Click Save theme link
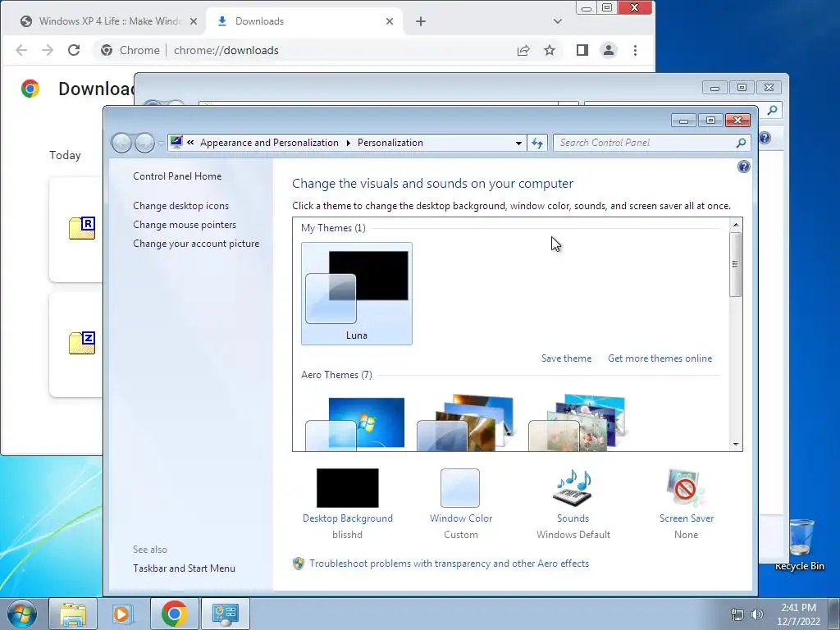The image size is (840, 630). coord(566,358)
